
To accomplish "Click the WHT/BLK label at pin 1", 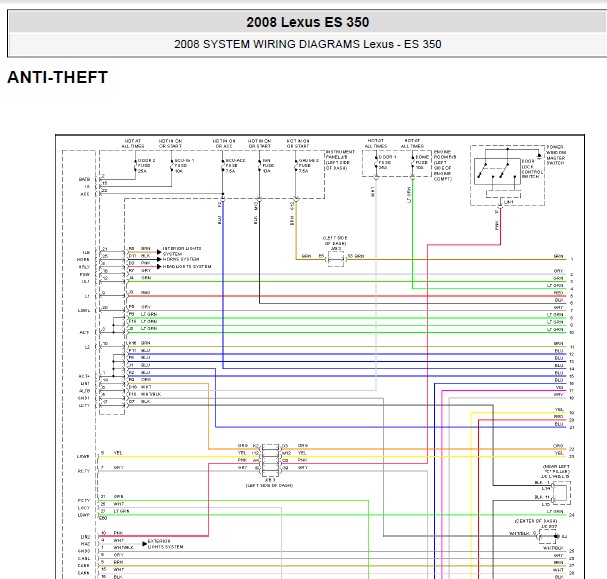I will pos(123,548).
